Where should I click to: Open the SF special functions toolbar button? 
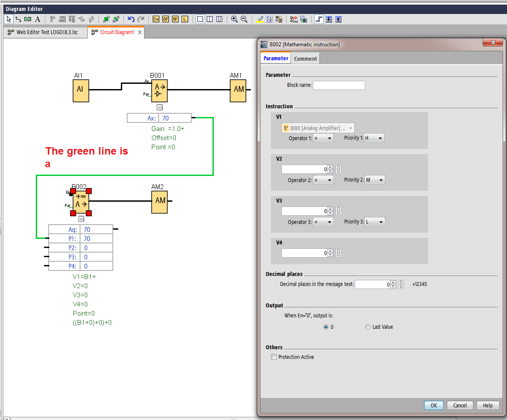point(175,19)
